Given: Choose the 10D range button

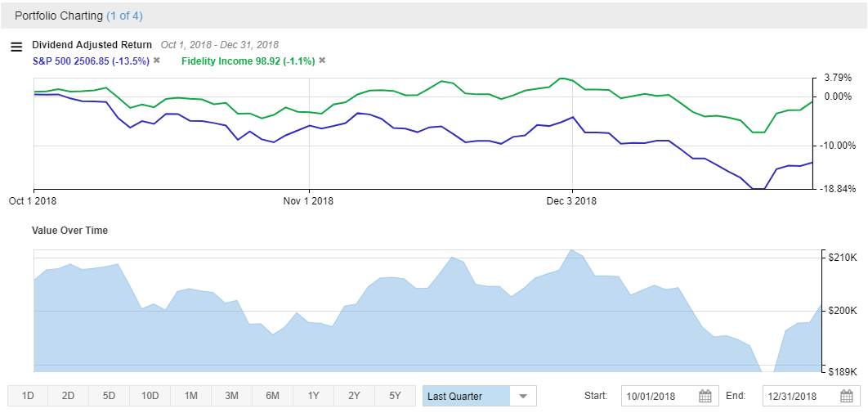Looking at the screenshot, I should 150,396.
